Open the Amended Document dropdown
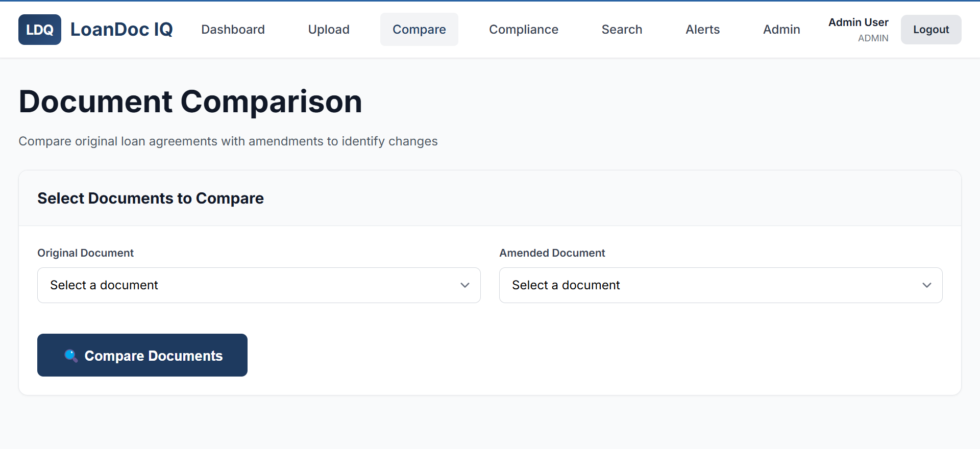The width and height of the screenshot is (980, 449). 721,285
